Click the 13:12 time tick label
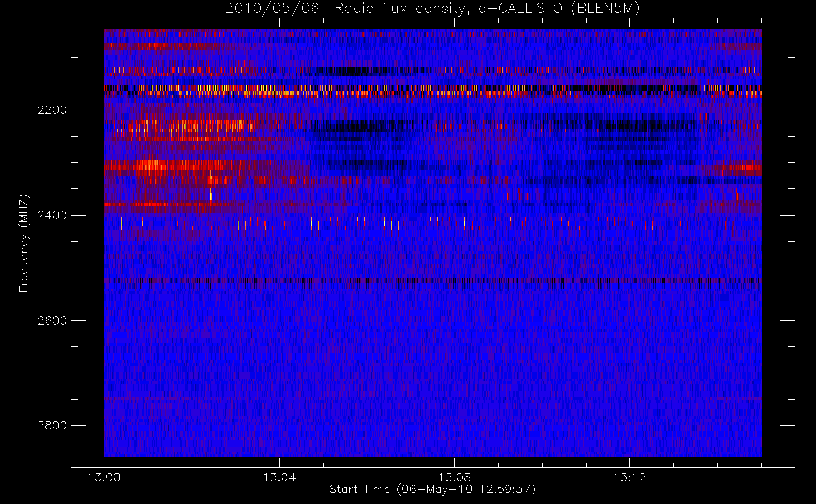 (629, 477)
